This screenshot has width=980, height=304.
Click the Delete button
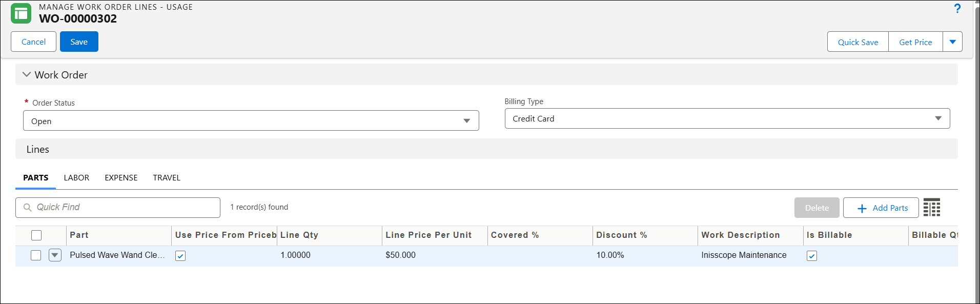817,208
